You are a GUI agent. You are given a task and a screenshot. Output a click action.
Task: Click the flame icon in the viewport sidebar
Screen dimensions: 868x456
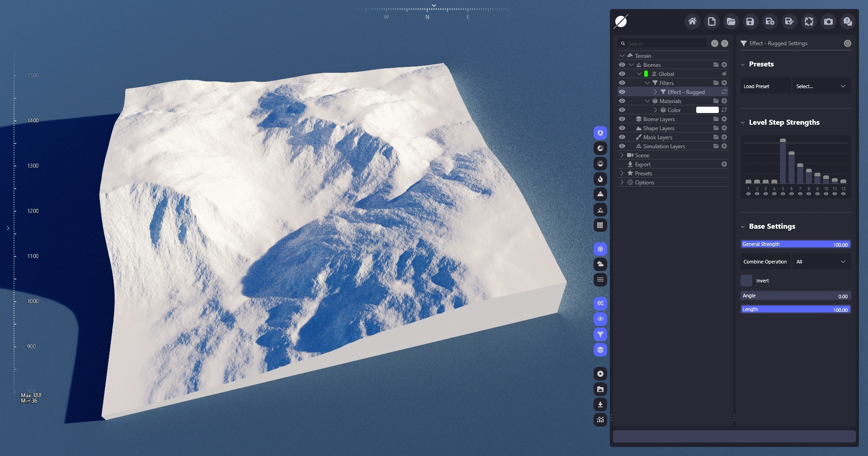pyautogui.click(x=600, y=179)
